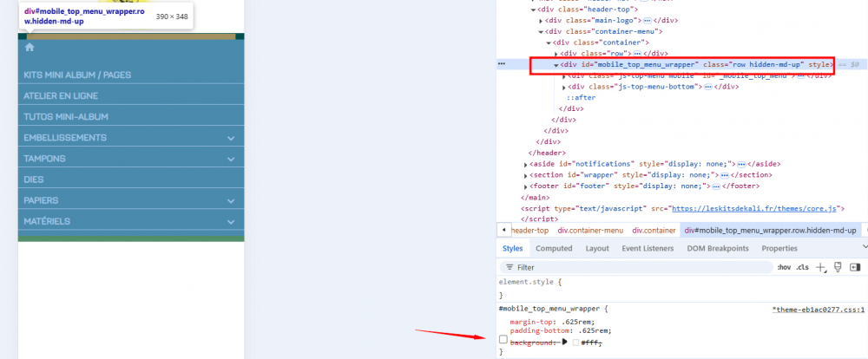
Task: Expand the main-logo div tree arrow
Action: [x=541, y=21]
